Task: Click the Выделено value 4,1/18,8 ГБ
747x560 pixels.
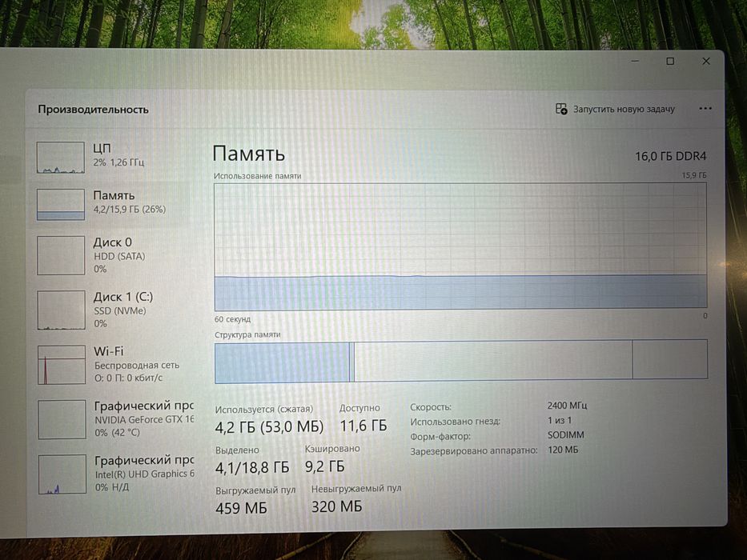Action: pos(252,468)
